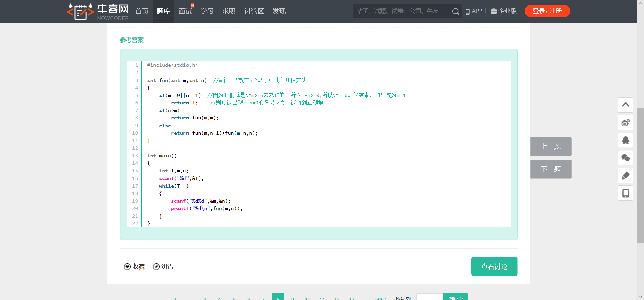Open the 面试 navigation menu
This screenshot has height=300, width=644.
pos(185,11)
